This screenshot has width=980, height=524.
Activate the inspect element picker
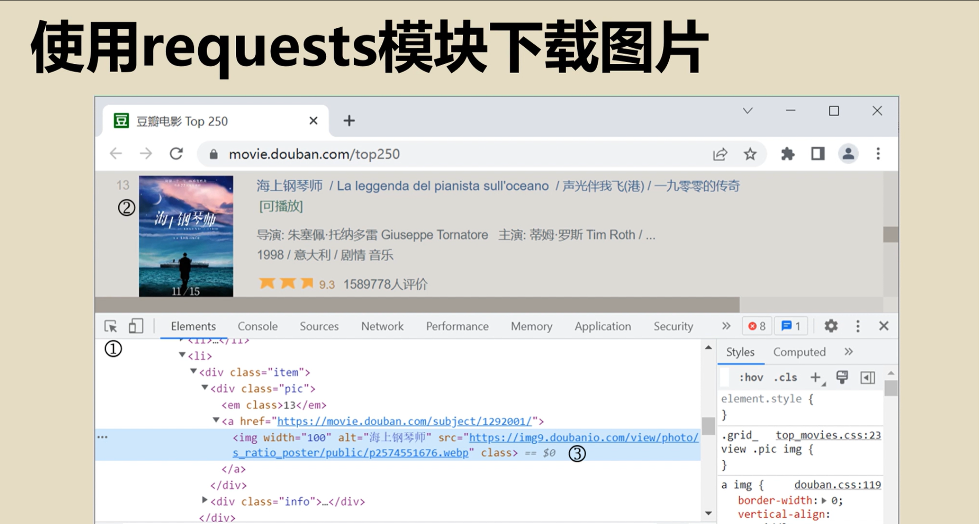click(111, 326)
